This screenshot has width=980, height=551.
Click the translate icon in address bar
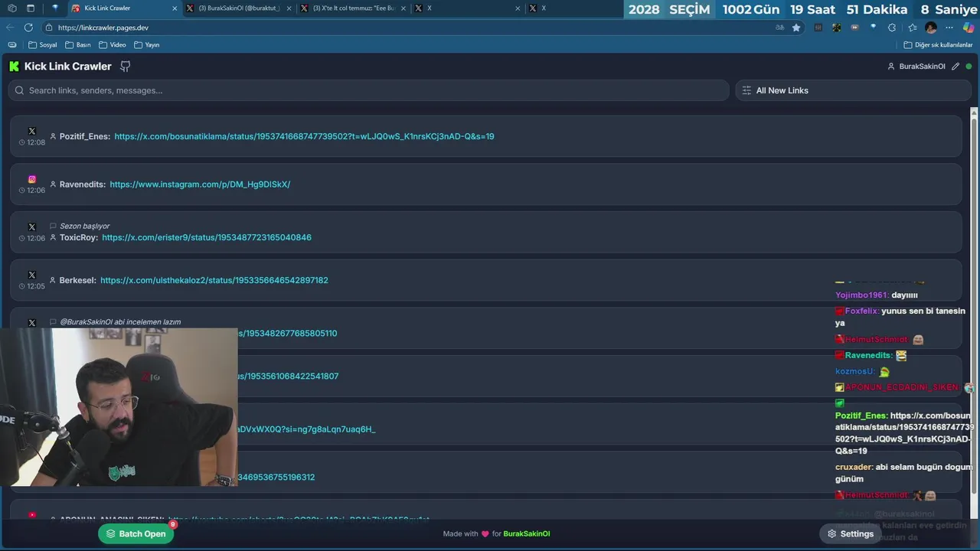(779, 28)
